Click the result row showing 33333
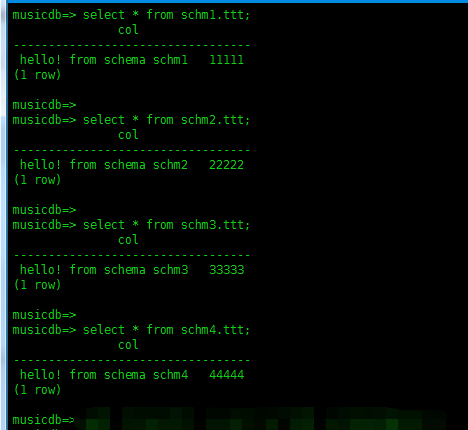468x430 pixels. click(x=132, y=270)
